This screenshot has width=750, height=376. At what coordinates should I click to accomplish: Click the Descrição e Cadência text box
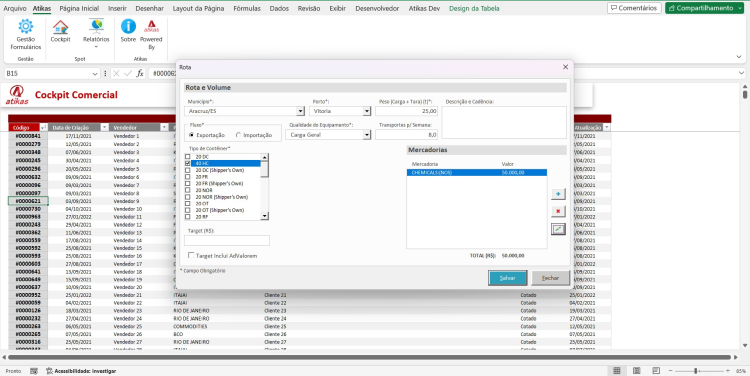(504, 122)
